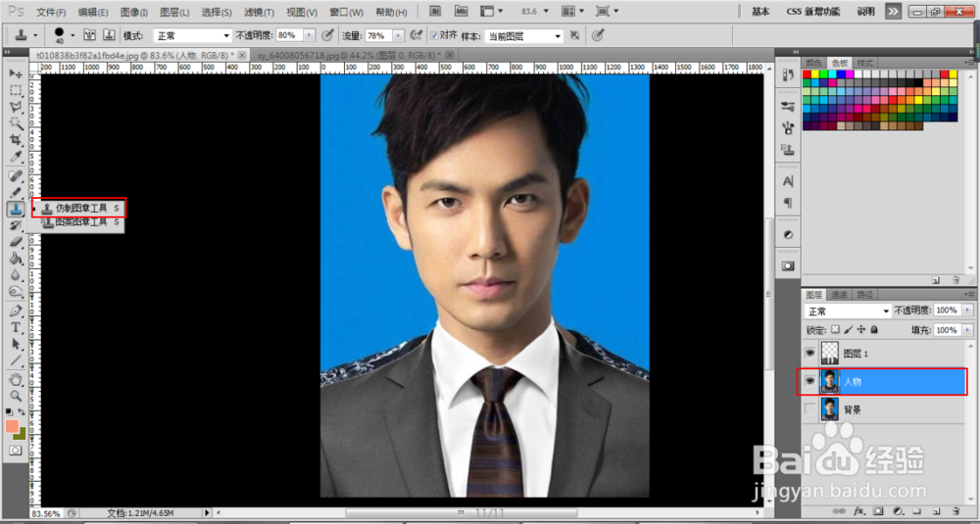Open the brush preset picker arrow
The height and width of the screenshot is (524, 980).
click(x=73, y=35)
